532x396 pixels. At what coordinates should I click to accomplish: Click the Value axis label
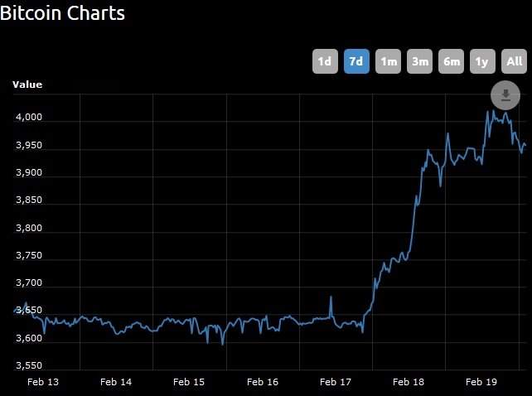(x=27, y=85)
